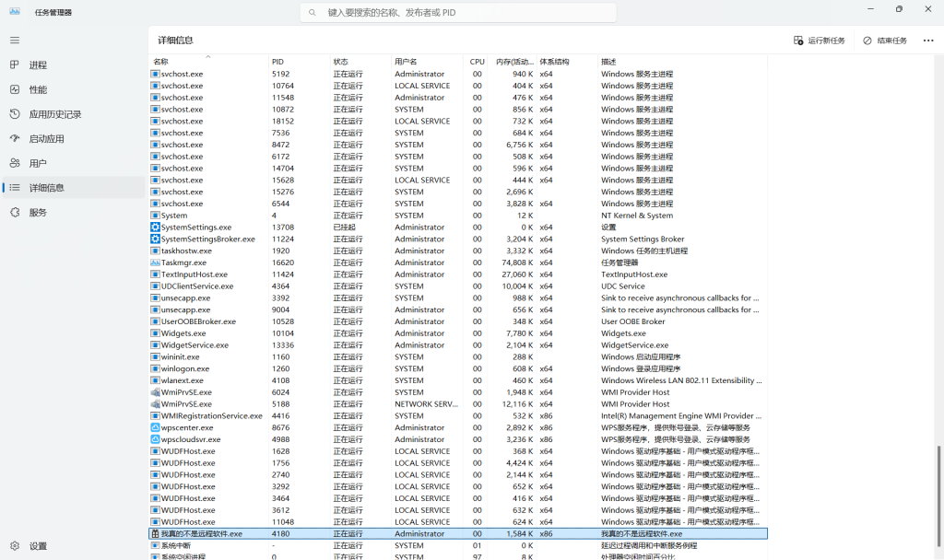Sort by the Username (用户名) column header

[407, 62]
